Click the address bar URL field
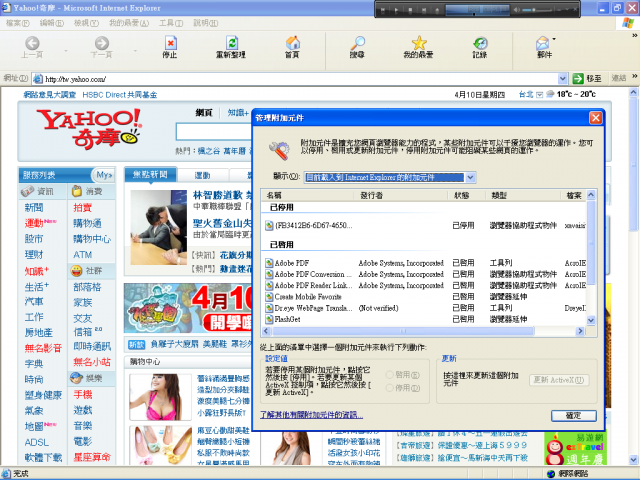This screenshot has height=480, width=640. [300, 79]
